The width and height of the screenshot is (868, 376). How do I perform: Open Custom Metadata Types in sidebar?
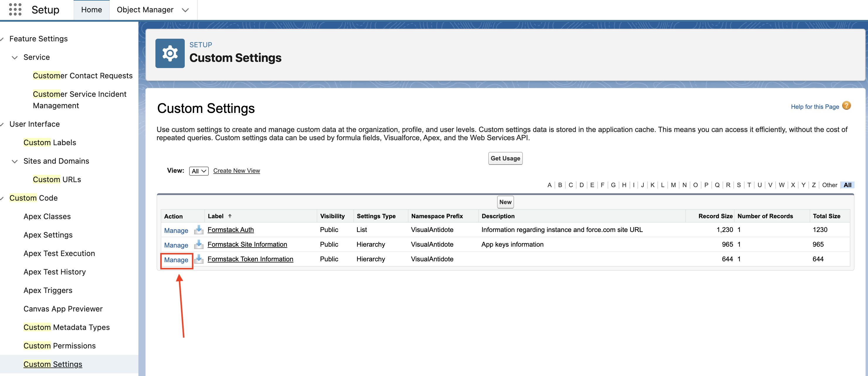pyautogui.click(x=66, y=327)
